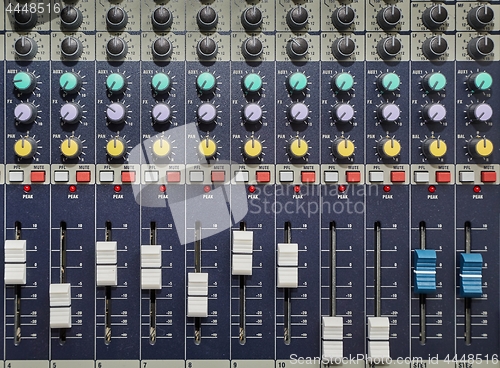Toggle the channel 11 MUTE button
Viewport: 500px width, 368px height.
coord(353,177)
